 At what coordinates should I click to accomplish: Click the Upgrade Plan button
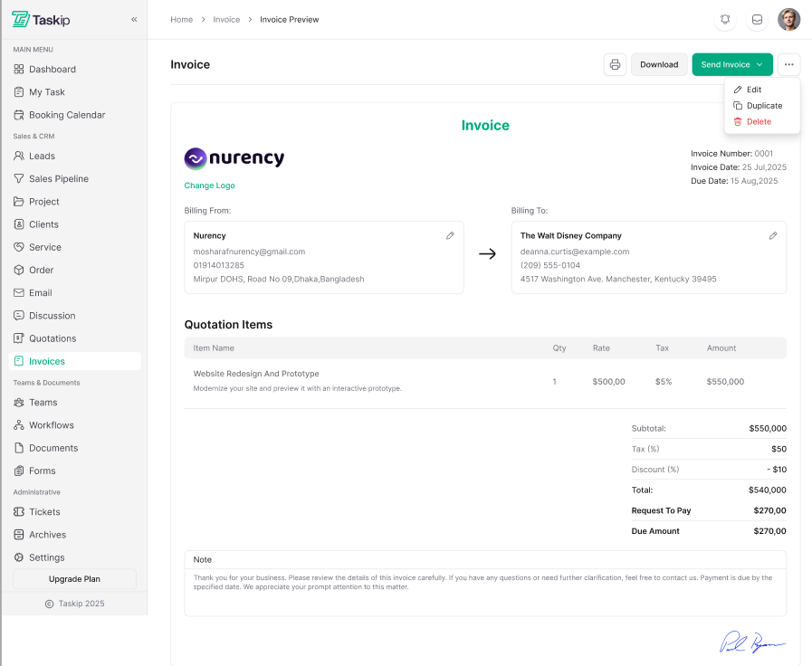pos(74,579)
